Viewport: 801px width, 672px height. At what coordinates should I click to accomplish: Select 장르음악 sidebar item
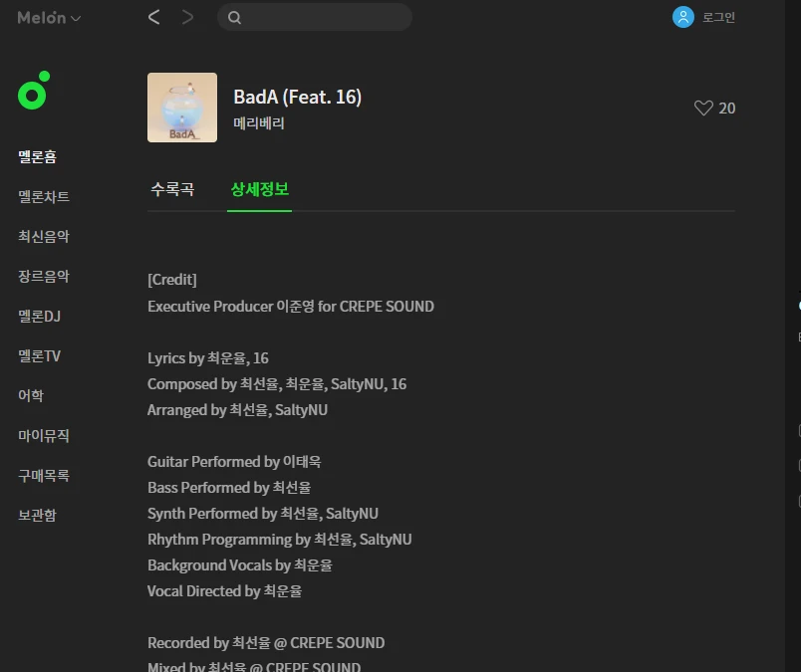coord(44,276)
